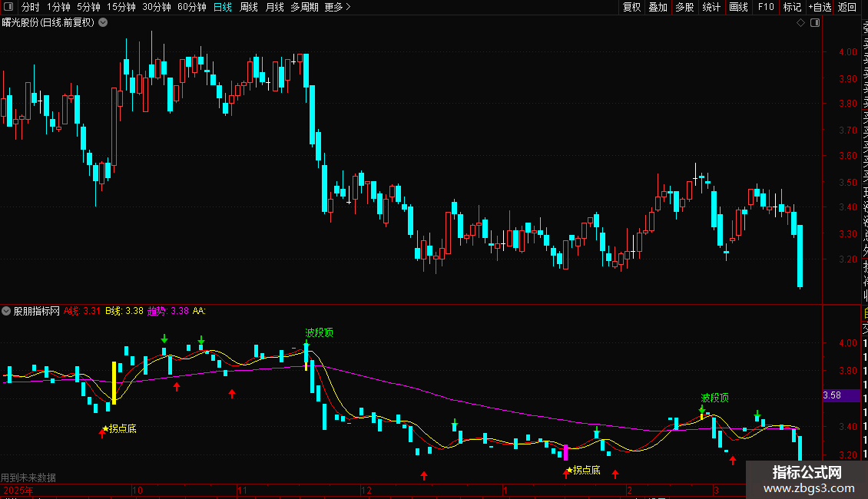Image resolution: width=868 pixels, height=499 pixels.
Task: Click the 曙光股份(日线.前复权) title text
Action: (x=48, y=23)
